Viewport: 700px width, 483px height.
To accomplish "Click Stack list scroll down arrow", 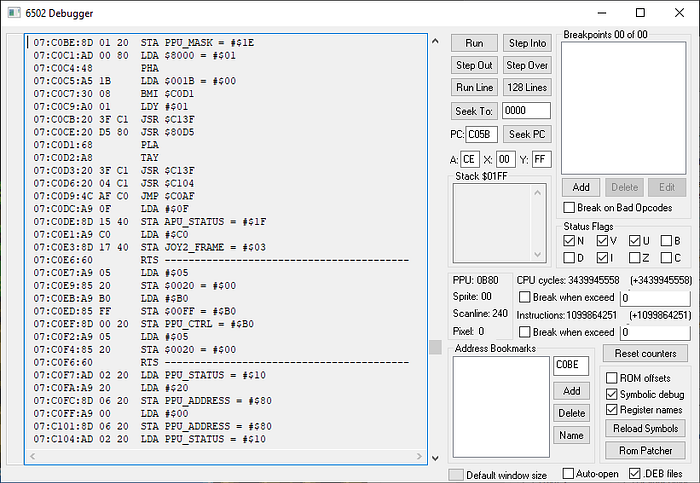I will [538, 254].
